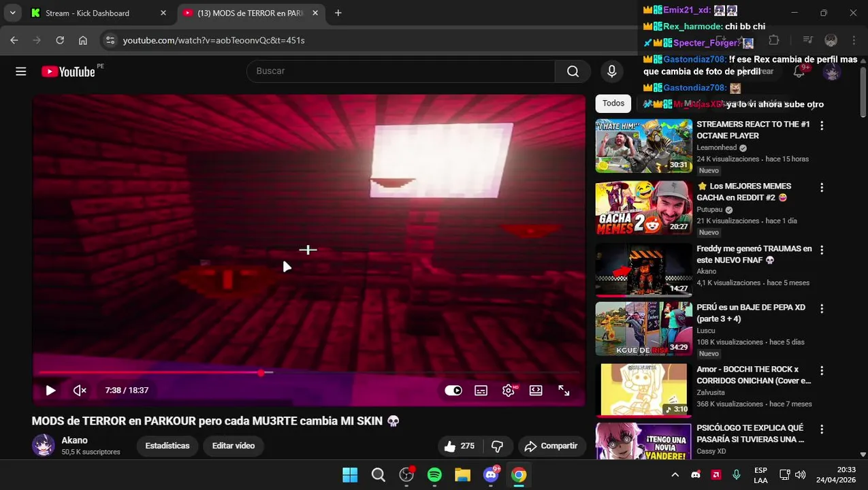Open Discord from the taskbar
Image resolution: width=868 pixels, height=490 pixels.
[x=491, y=475]
